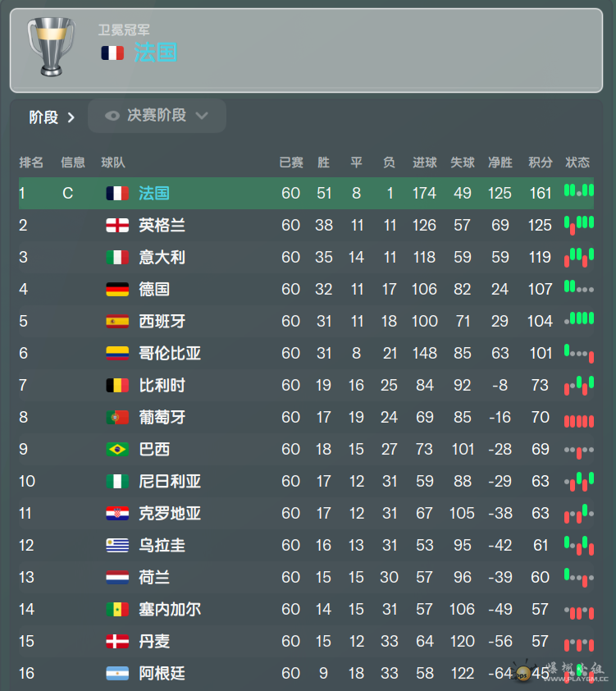Click the Germany flag icon in the table

tap(117, 289)
